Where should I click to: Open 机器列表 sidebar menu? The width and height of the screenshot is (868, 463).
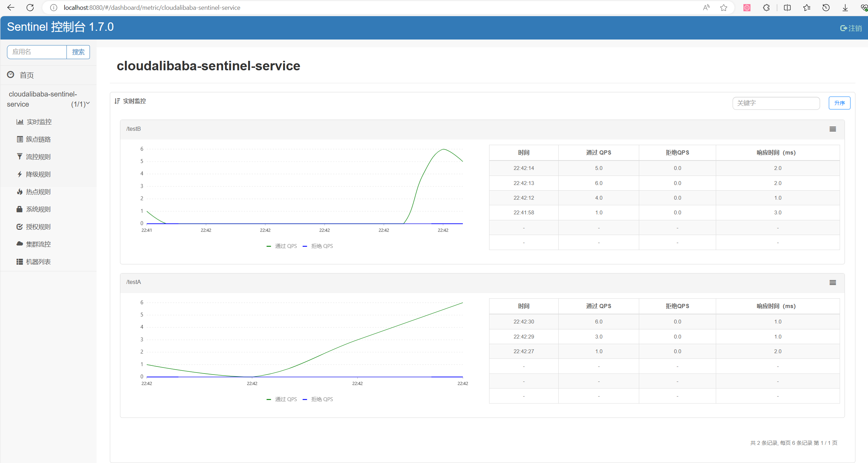pyautogui.click(x=38, y=262)
